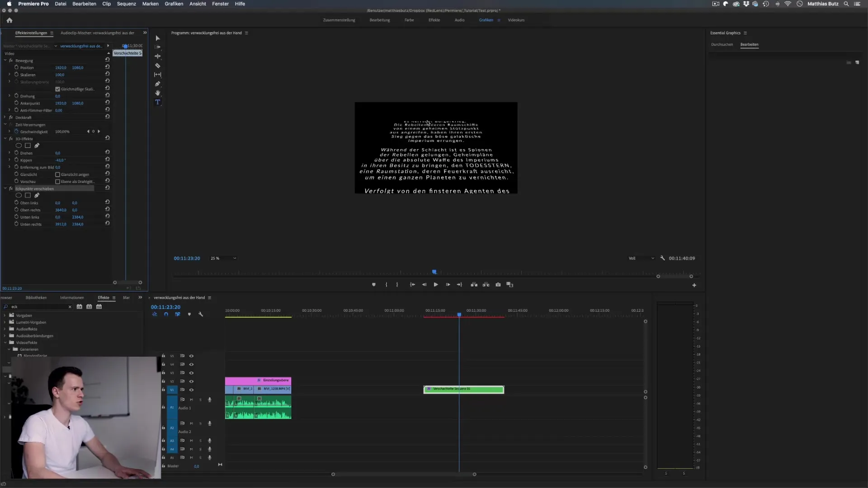The width and height of the screenshot is (868, 488).
Task: Open Bibliotheken panel tab
Action: [x=36, y=297]
